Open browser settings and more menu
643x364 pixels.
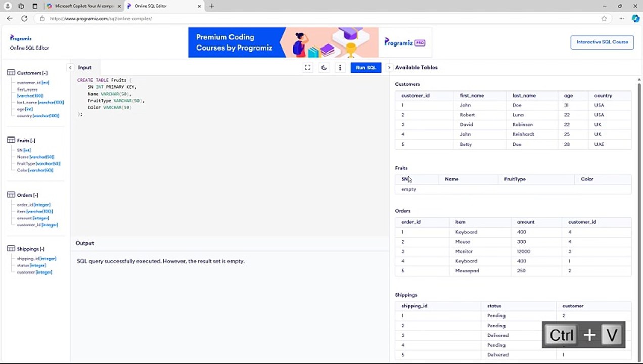point(622,18)
